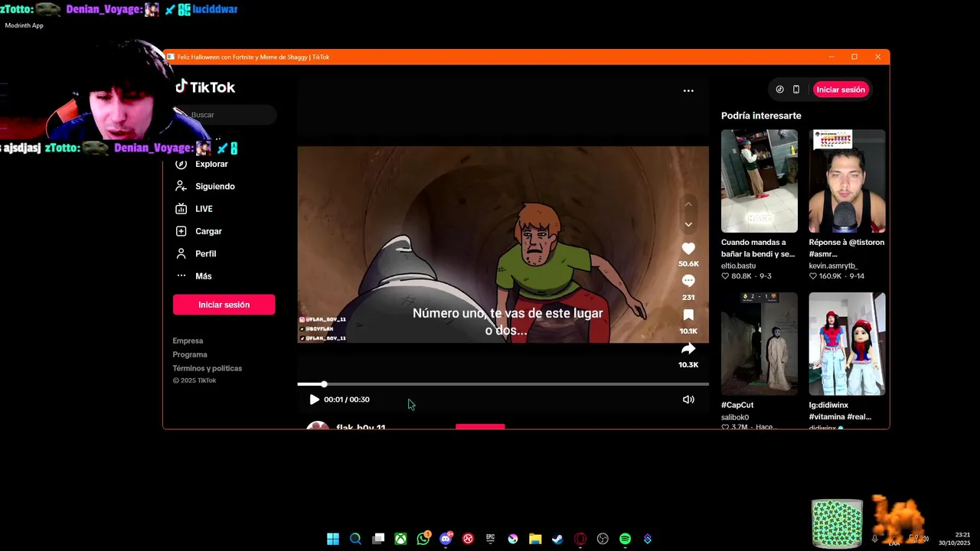Click the 00:01 / 00:30 time display
This screenshot has height=551, width=980.
(x=347, y=399)
